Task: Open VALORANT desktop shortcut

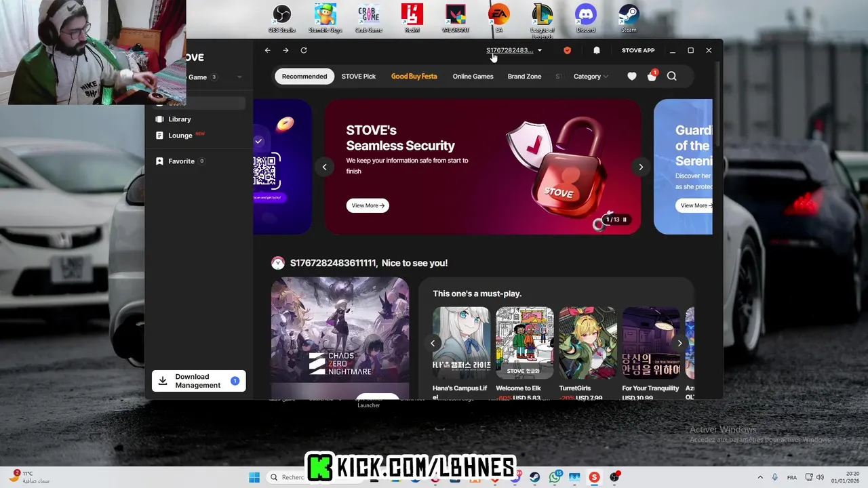Action: [456, 18]
